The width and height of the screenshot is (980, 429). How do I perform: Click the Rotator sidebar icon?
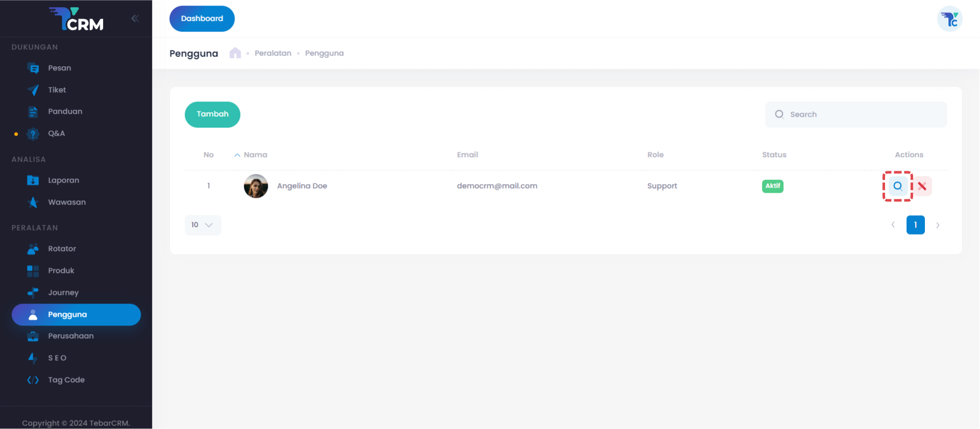click(33, 249)
